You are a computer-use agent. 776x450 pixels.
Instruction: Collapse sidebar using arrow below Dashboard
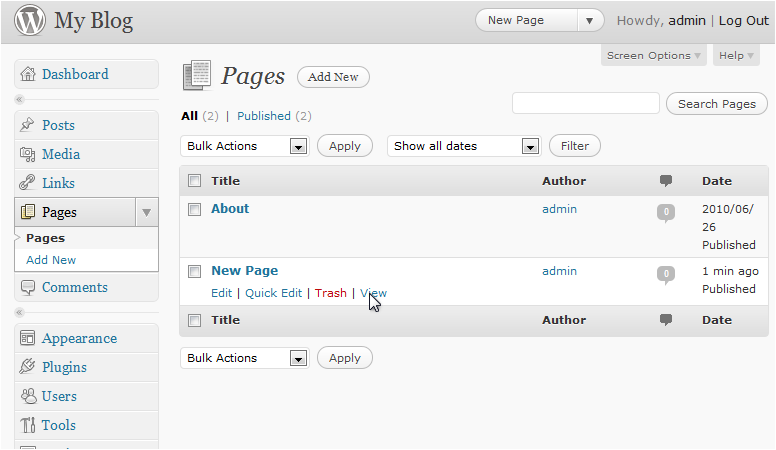19,100
